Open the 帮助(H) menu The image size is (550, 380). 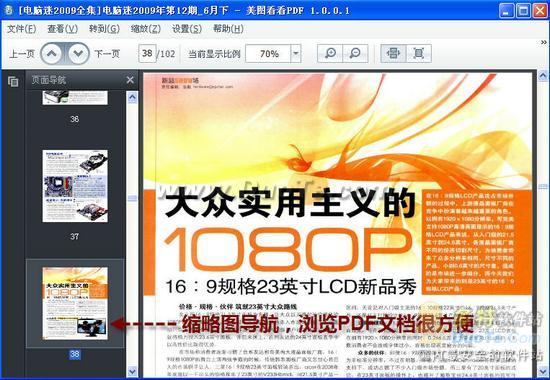pyautogui.click(x=228, y=29)
